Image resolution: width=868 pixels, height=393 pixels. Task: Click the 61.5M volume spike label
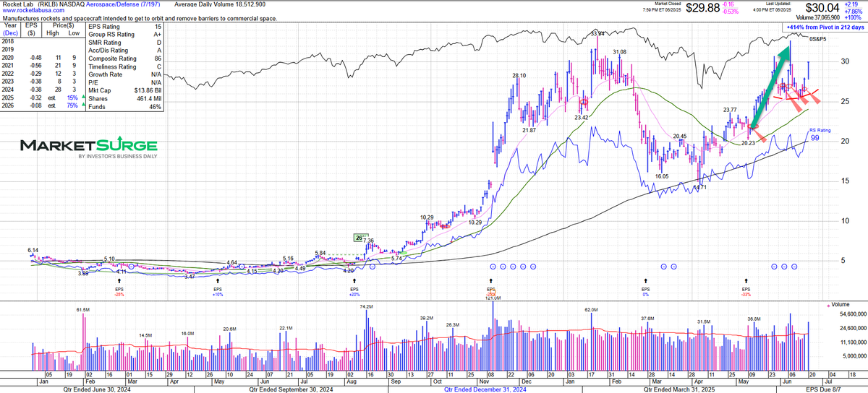click(84, 310)
